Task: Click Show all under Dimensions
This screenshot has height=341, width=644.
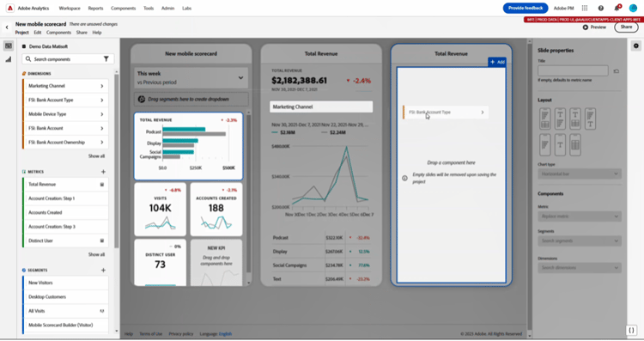Action: 96,156
